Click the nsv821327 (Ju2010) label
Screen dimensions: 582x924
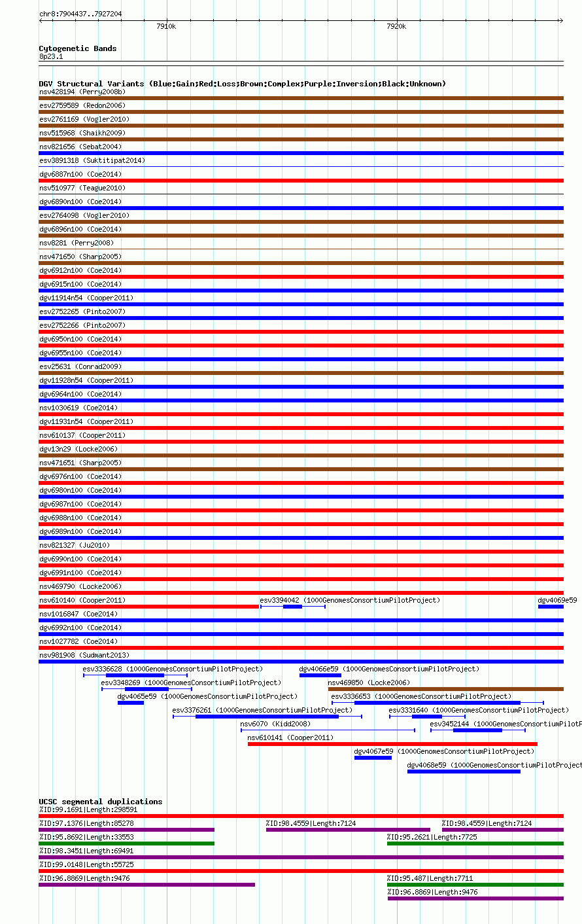tap(75, 545)
